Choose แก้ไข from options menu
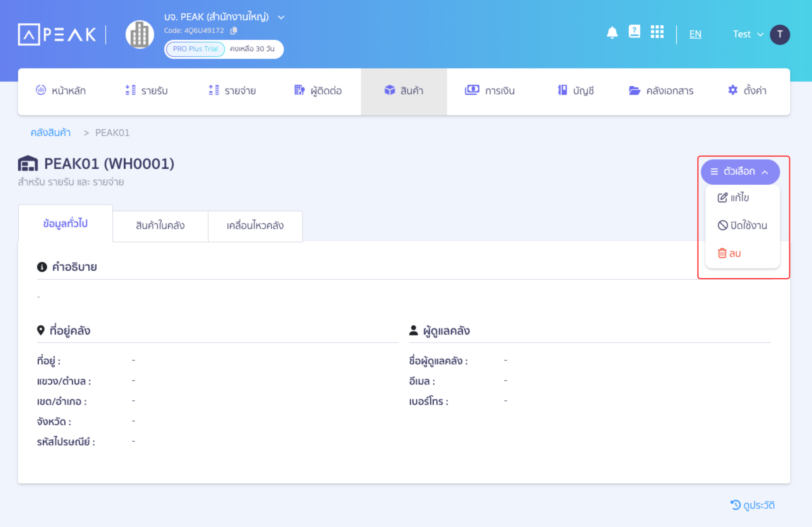The height and width of the screenshot is (527, 812). click(733, 198)
